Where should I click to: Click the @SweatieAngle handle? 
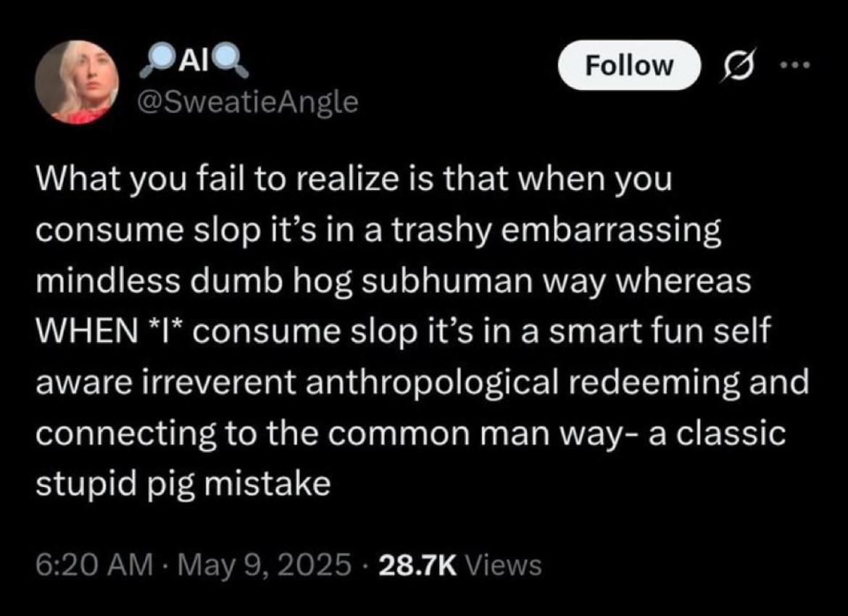coord(248,102)
